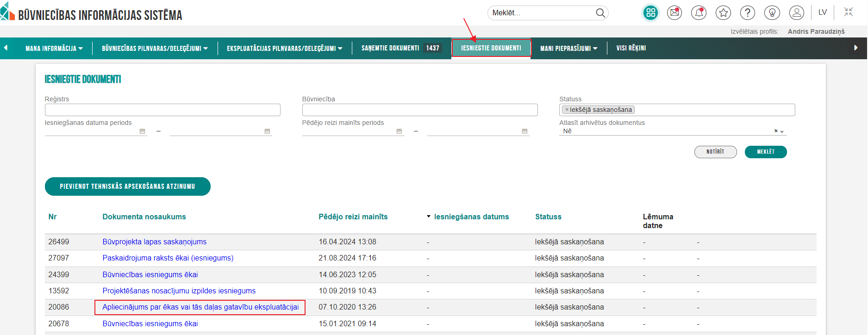Image resolution: width=868 pixels, height=335 pixels.
Task: Click the collapse arrows icon
Action: [849, 12]
